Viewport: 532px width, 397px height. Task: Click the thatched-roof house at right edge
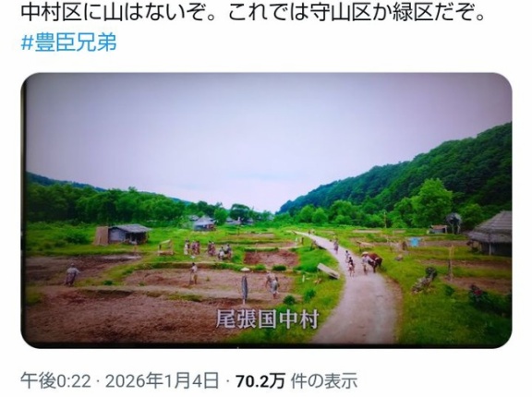(x=490, y=234)
